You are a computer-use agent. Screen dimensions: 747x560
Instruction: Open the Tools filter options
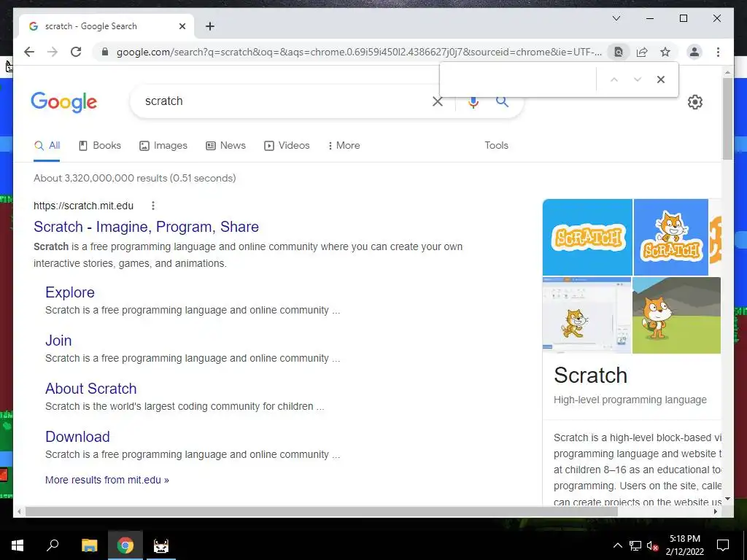(496, 145)
